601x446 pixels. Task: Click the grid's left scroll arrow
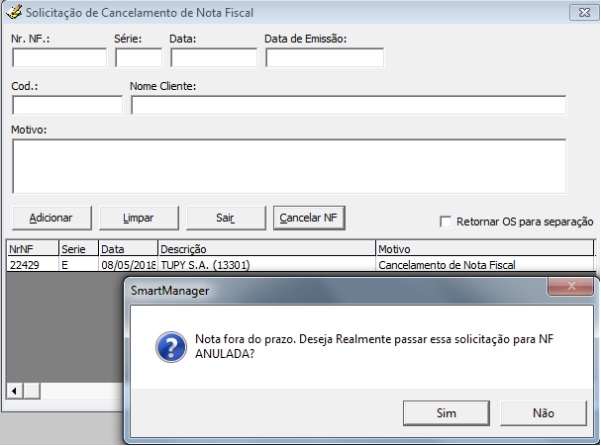(15, 391)
